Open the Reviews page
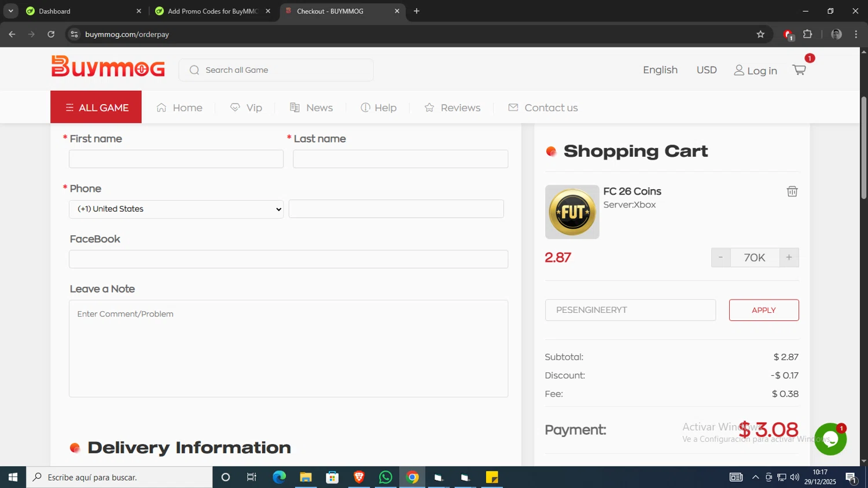The height and width of the screenshot is (488, 868). pos(453,108)
